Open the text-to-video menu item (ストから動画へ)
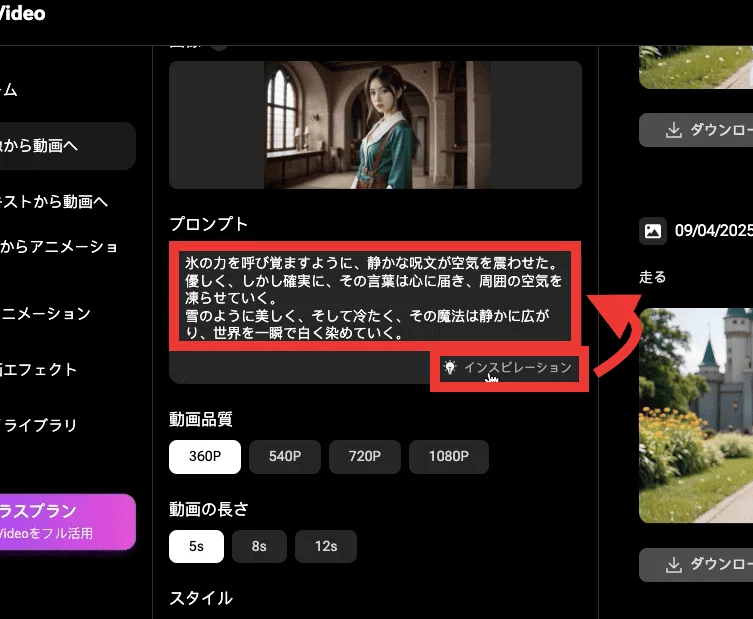753x619 pixels. click(x=54, y=202)
